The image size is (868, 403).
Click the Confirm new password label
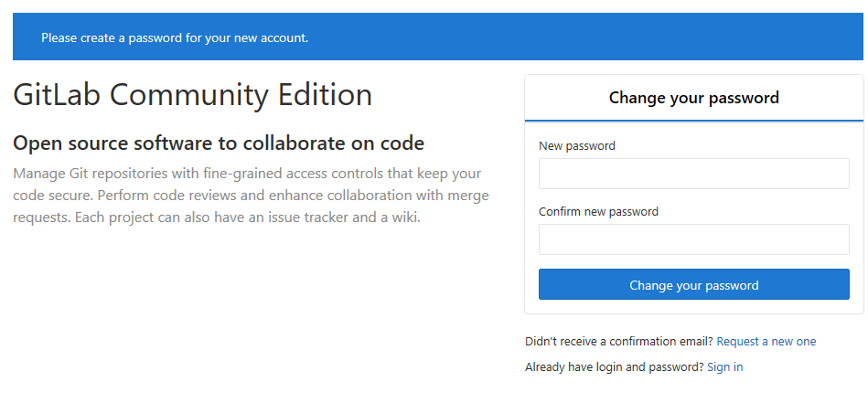tap(598, 212)
